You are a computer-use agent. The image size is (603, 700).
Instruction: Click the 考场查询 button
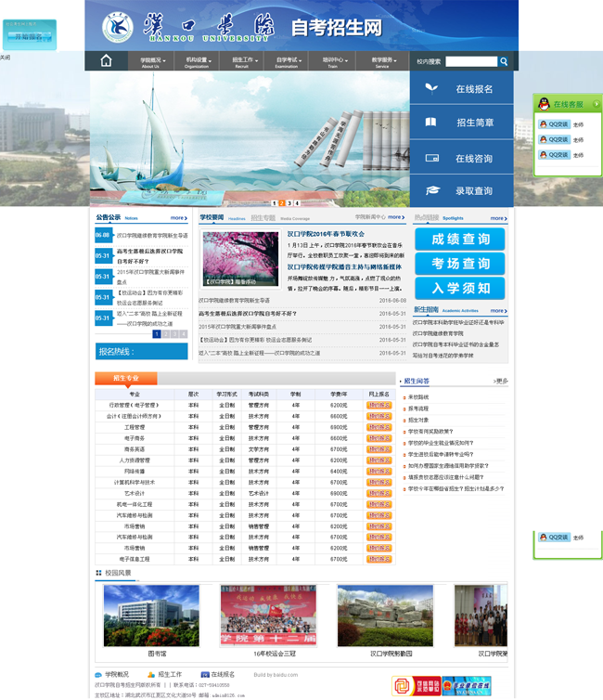click(x=460, y=264)
